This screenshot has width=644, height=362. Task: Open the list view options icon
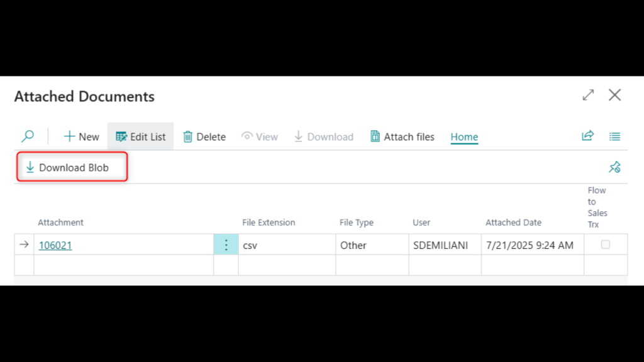(x=614, y=136)
